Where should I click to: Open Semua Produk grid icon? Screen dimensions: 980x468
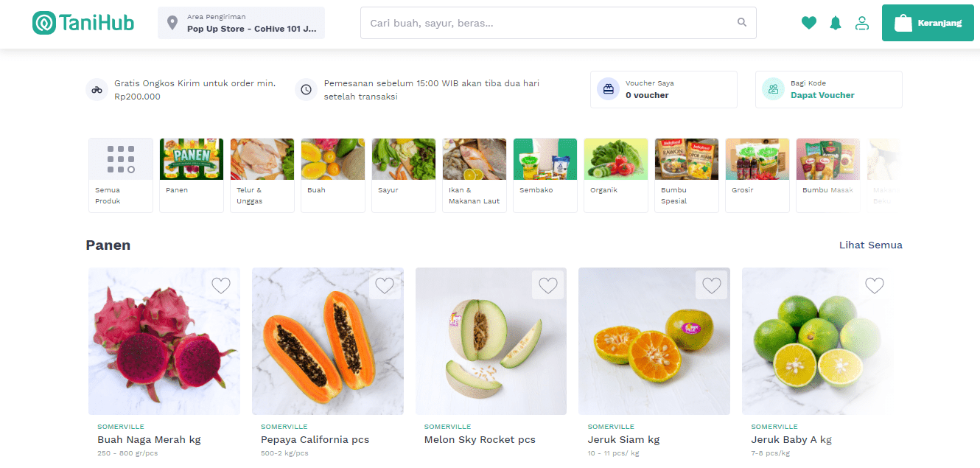tap(121, 159)
